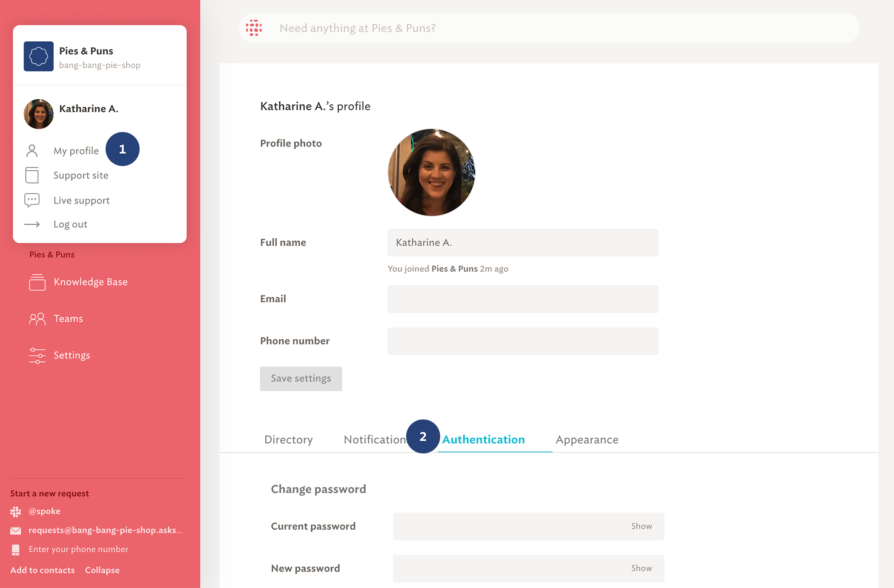
Task: Click the Spoke dotted logo in the search bar
Action: pyautogui.click(x=254, y=28)
